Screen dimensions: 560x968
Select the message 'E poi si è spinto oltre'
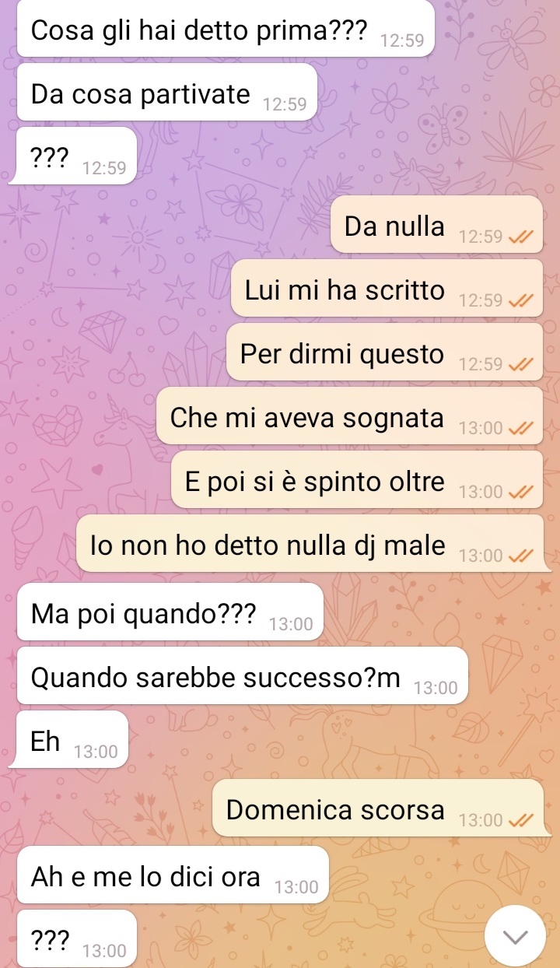tap(357, 479)
